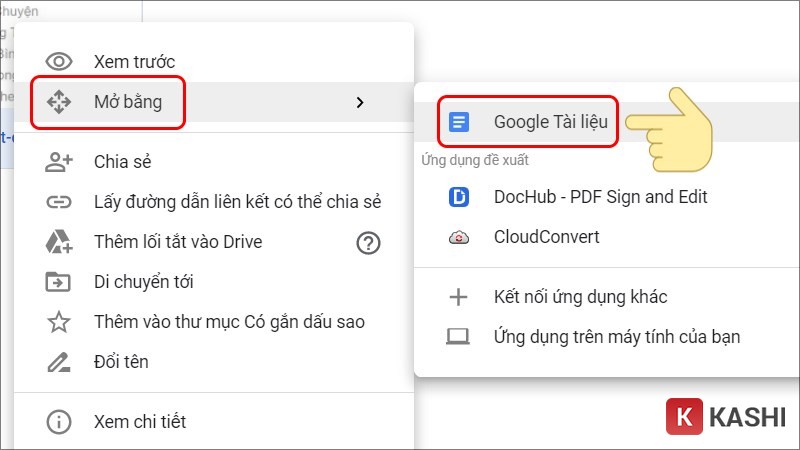Click the folder-arrow icon beside Di chuyển tới
This screenshot has height=450, width=800.
click(x=58, y=282)
